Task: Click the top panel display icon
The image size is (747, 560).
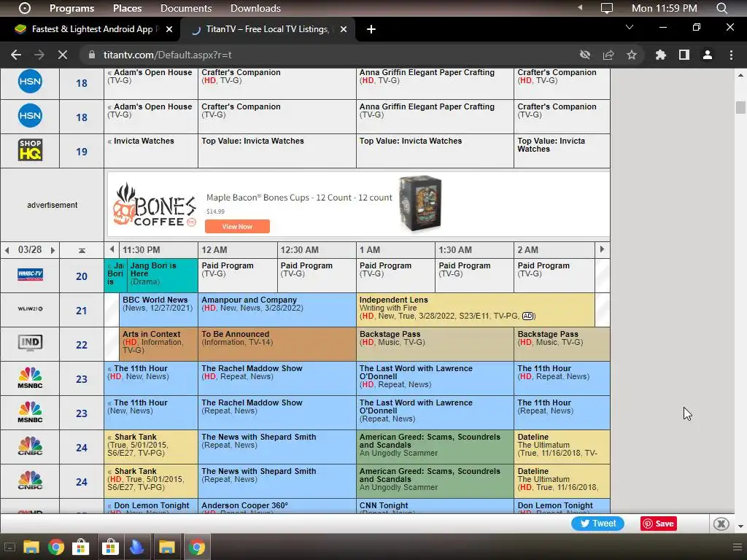Action: 606,8
